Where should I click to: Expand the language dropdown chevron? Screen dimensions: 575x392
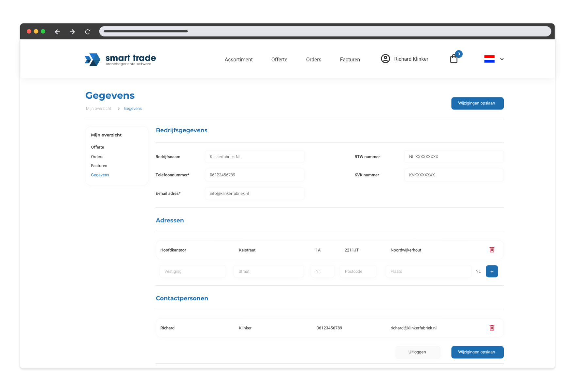pyautogui.click(x=502, y=59)
